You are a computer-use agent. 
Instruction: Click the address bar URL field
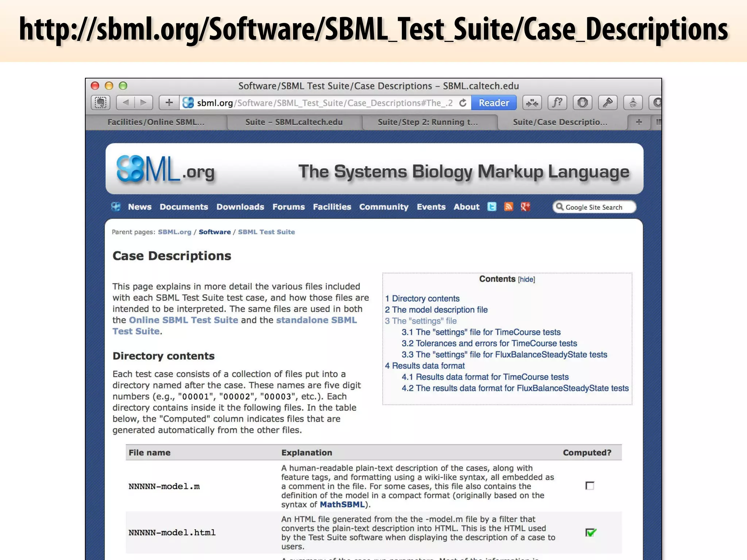(325, 103)
